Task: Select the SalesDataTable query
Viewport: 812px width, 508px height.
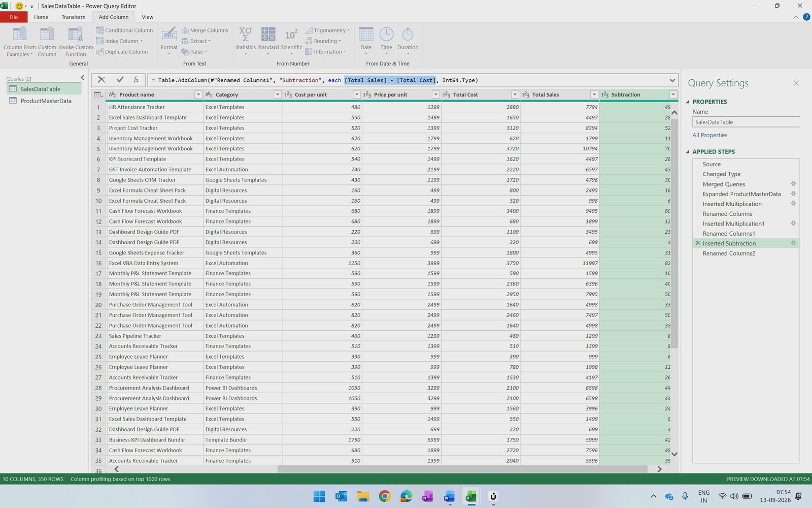Action: coord(44,89)
